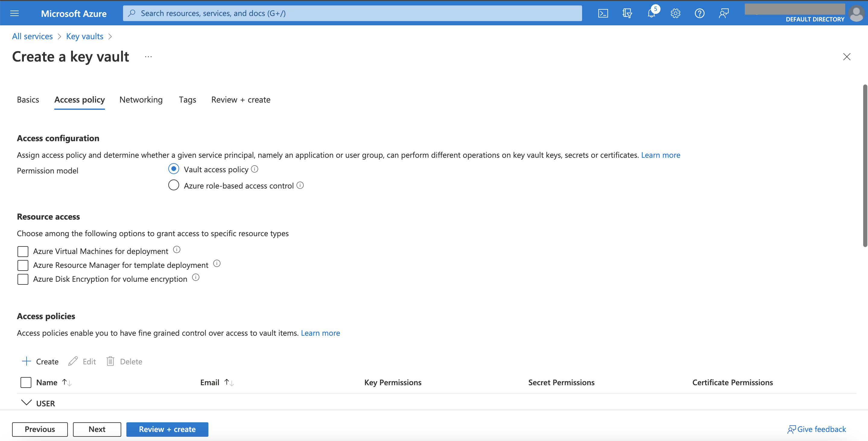Viewport: 868px width, 441px height.
Task: Collapse the USER group chevron
Action: pos(26,403)
